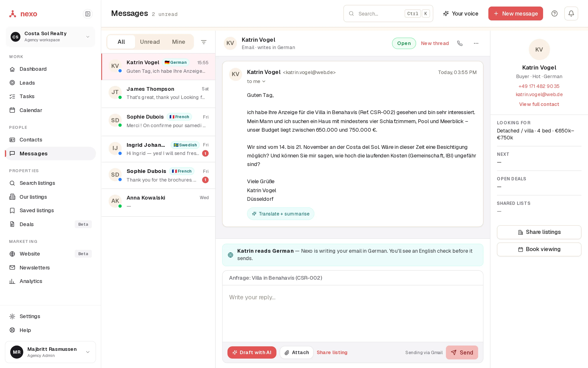Open the Calendar page
The image size is (588, 368).
[x=50, y=110]
